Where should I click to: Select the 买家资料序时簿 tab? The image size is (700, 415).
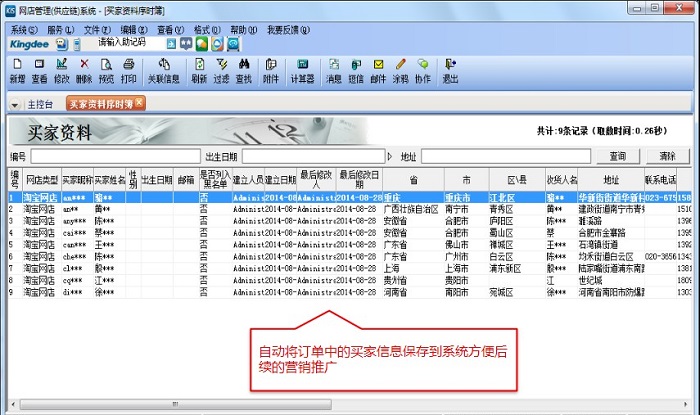coord(101,104)
